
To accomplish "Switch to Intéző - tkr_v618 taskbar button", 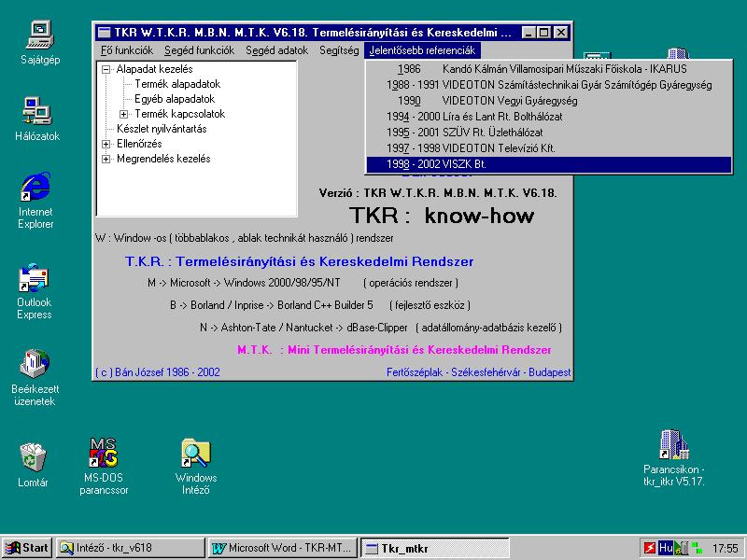I will click(x=130, y=548).
